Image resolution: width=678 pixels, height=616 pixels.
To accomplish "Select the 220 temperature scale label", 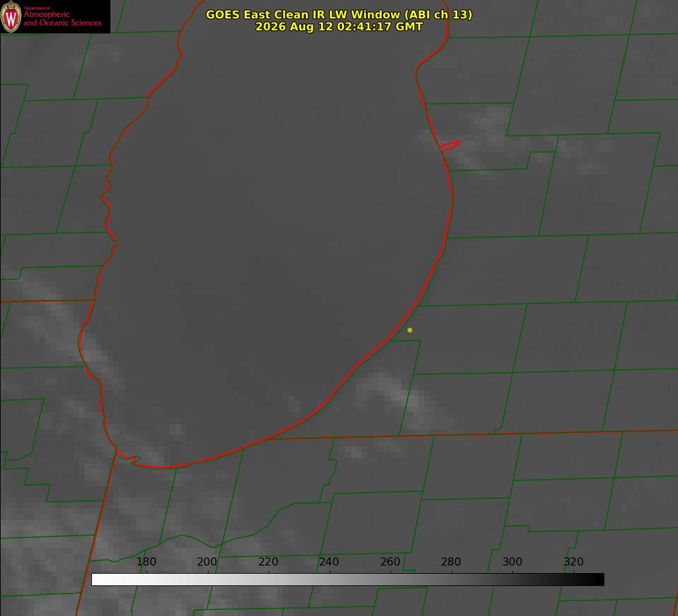I will coord(268,561).
